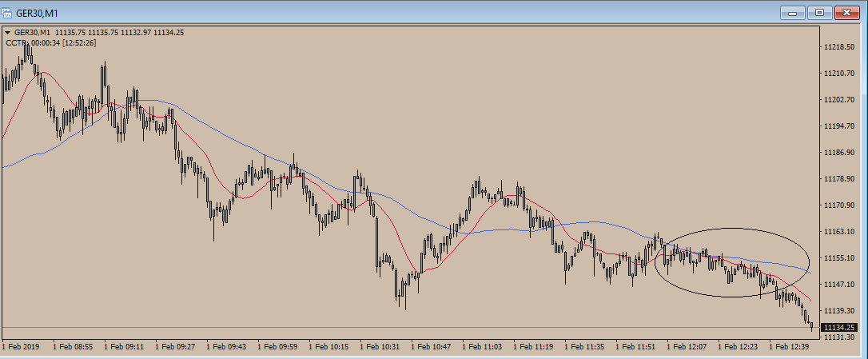868x359 pixels.
Task: Maximize the GER30,M1 chart window
Action: click(820, 12)
